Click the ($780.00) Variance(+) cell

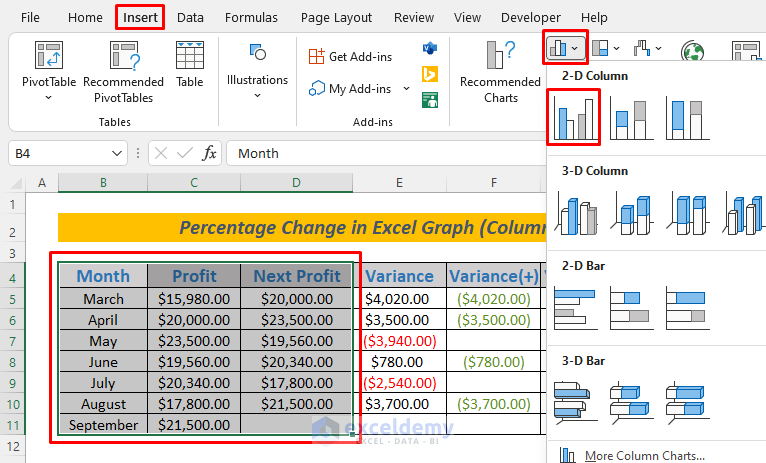494,361
